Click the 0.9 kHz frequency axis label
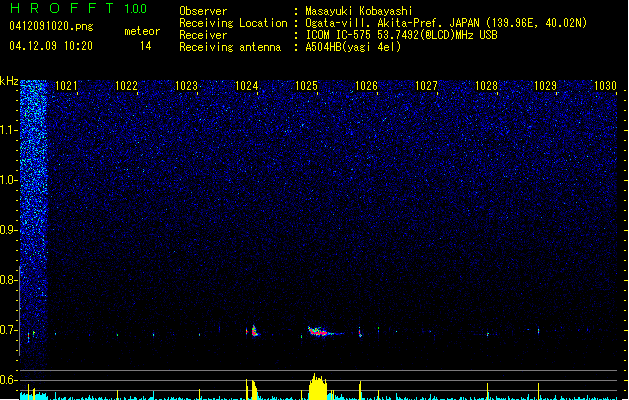Image resolution: width=629 pixels, height=400 pixels. click(8, 230)
